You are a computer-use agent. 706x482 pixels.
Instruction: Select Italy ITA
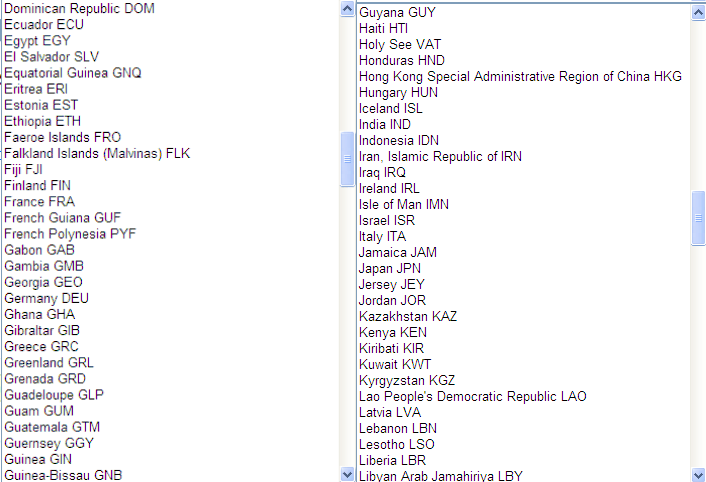click(382, 236)
